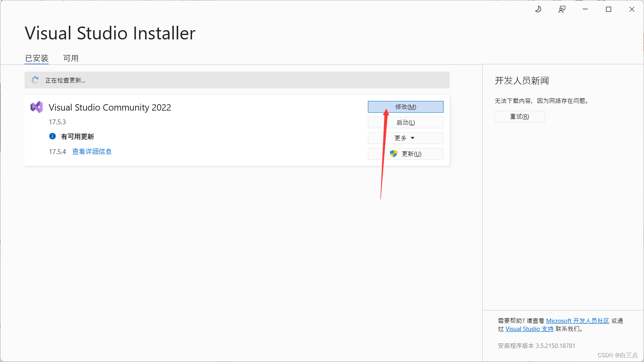Click the installed version 17.5.3 text
The image size is (644, 362).
[58, 122]
